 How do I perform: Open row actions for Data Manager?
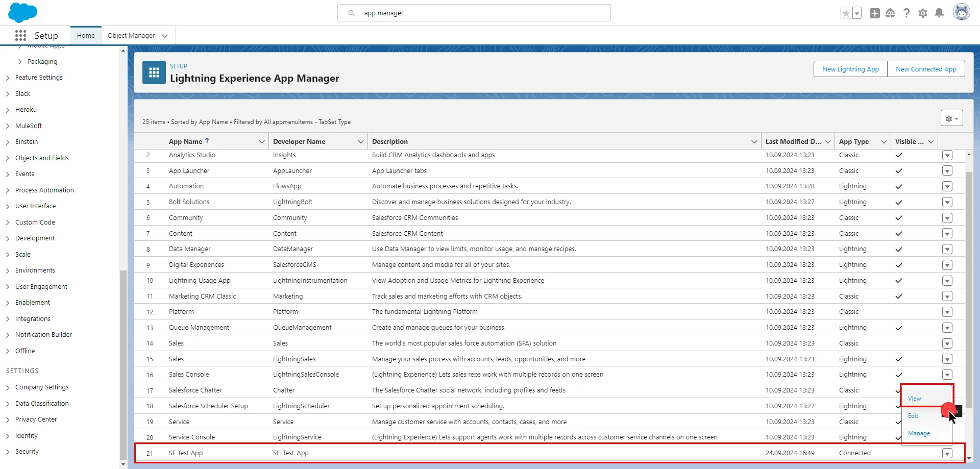tap(947, 249)
